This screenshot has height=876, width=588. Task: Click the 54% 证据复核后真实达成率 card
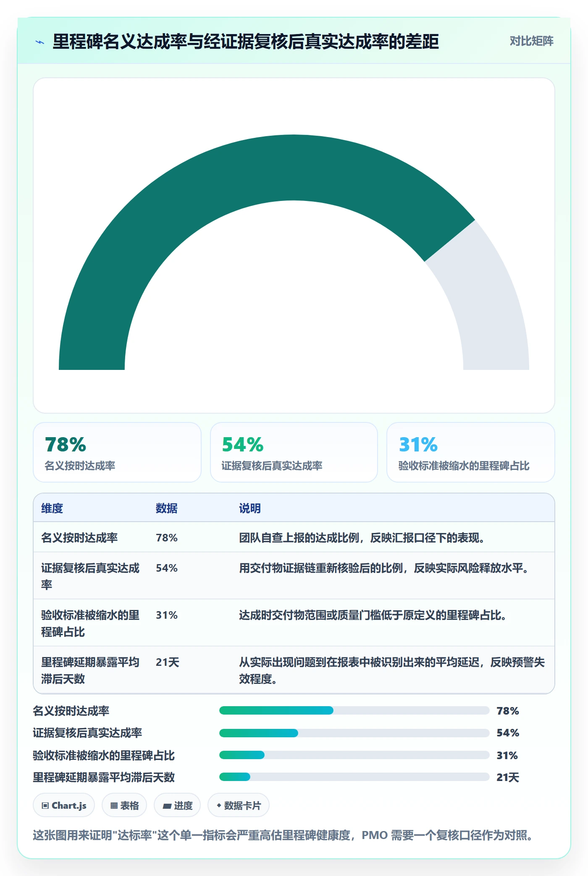pyautogui.click(x=294, y=452)
